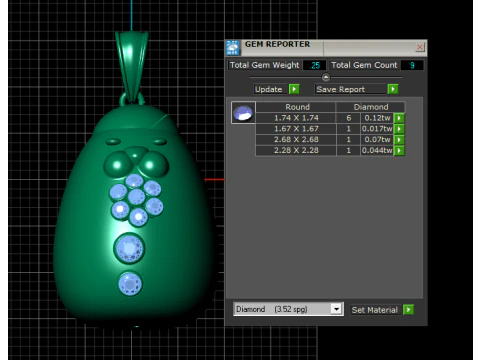Click the green arrow beside Save Report
This screenshot has width=480, height=360.
(393, 89)
